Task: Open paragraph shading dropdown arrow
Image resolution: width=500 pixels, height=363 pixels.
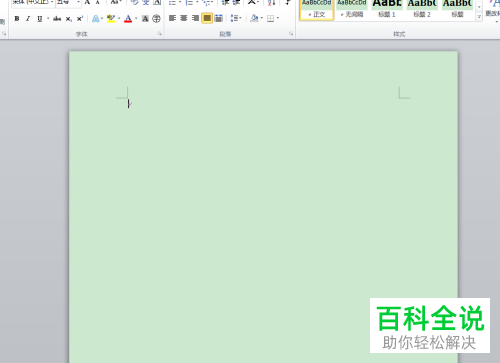Action: click(262, 18)
